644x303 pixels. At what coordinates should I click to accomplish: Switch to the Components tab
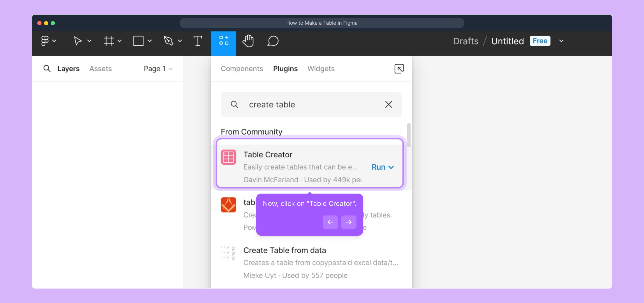coord(242,69)
